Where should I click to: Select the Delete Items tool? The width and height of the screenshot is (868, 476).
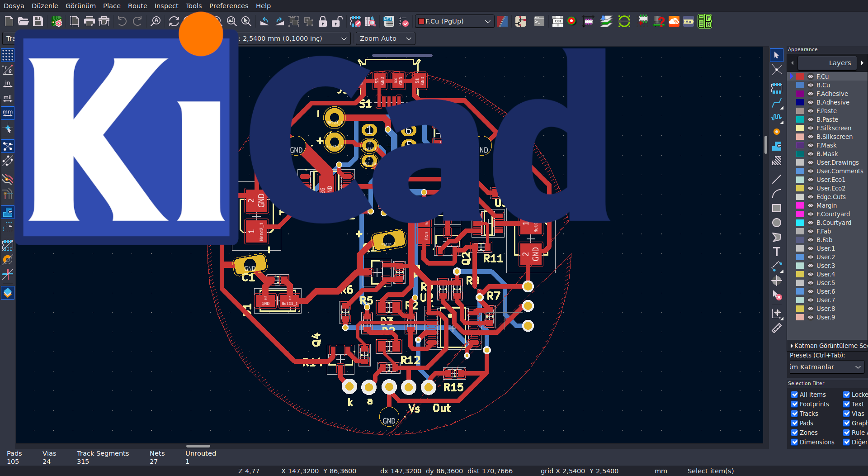click(x=777, y=295)
